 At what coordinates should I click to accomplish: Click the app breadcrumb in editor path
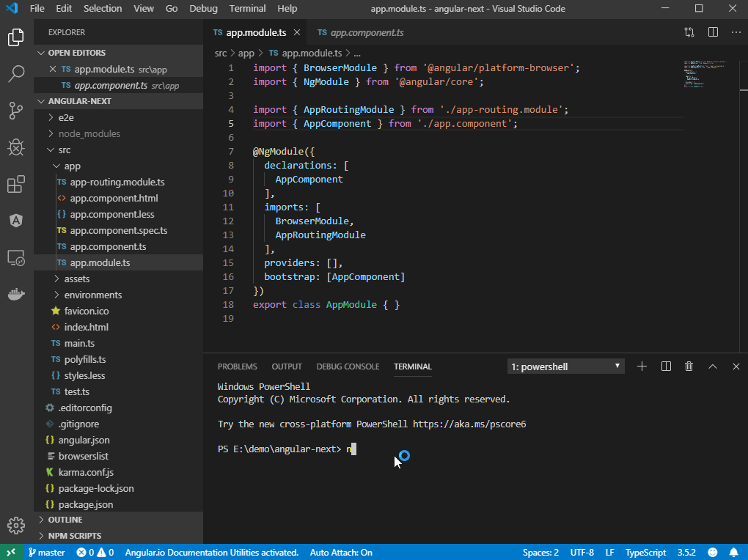tap(246, 53)
